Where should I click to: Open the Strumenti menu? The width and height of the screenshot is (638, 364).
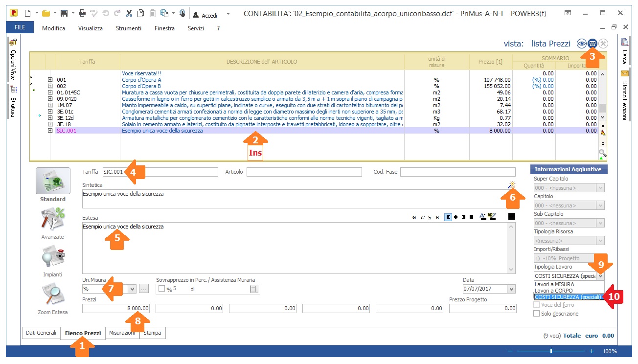point(129,28)
